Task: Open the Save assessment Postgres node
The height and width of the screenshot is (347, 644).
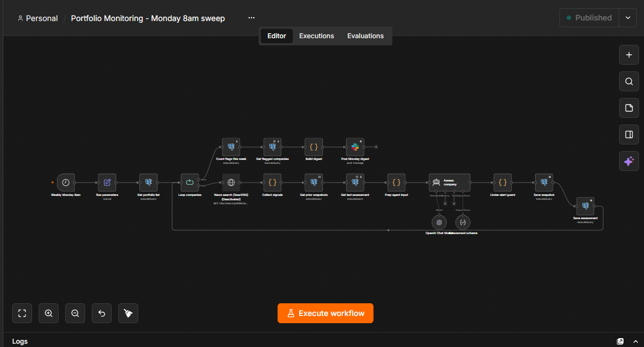Action: click(x=585, y=206)
